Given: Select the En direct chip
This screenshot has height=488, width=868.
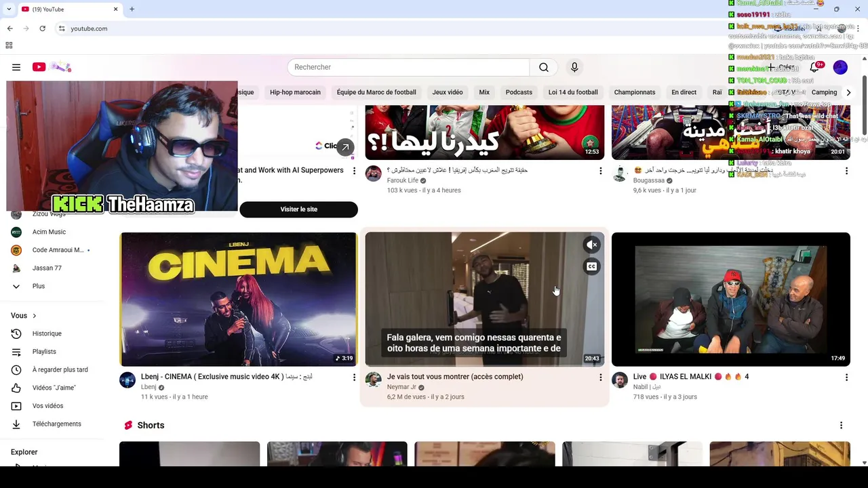Looking at the screenshot, I should point(684,92).
